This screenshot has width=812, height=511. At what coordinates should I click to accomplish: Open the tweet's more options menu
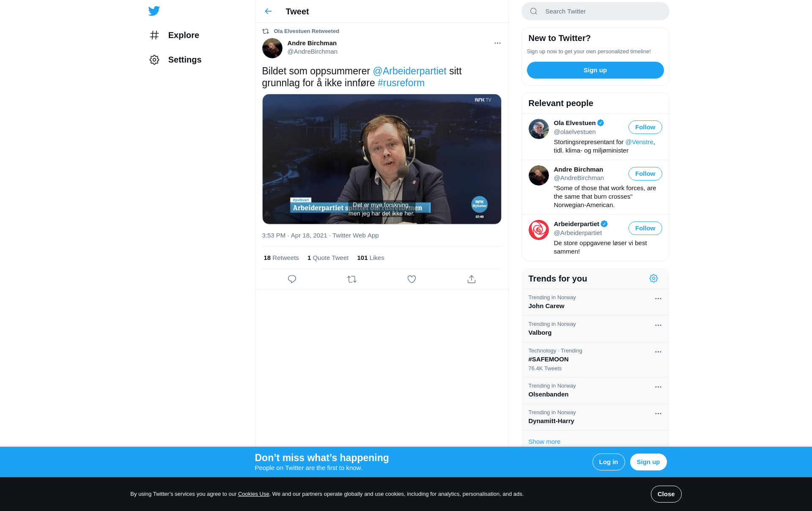(497, 43)
